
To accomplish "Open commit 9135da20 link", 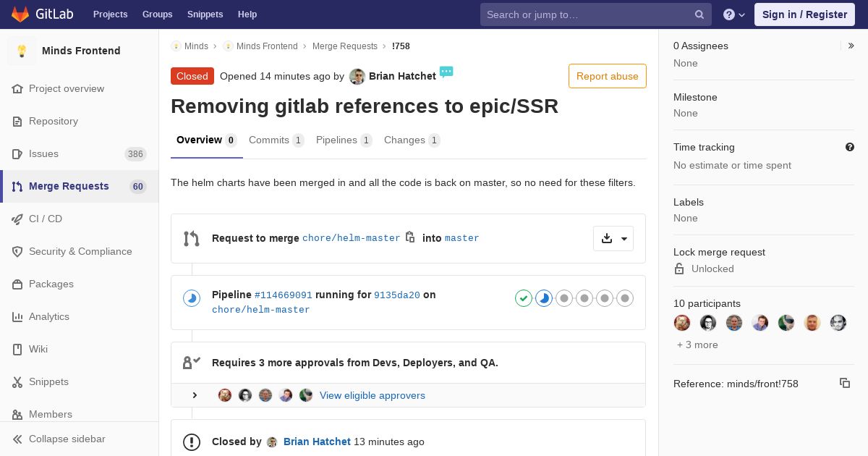I will (397, 295).
